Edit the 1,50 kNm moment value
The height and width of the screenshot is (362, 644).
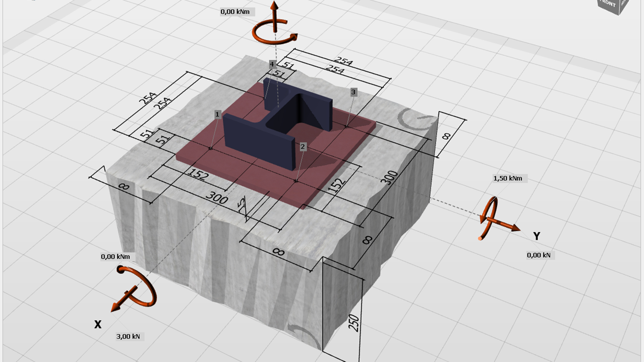[x=507, y=178]
